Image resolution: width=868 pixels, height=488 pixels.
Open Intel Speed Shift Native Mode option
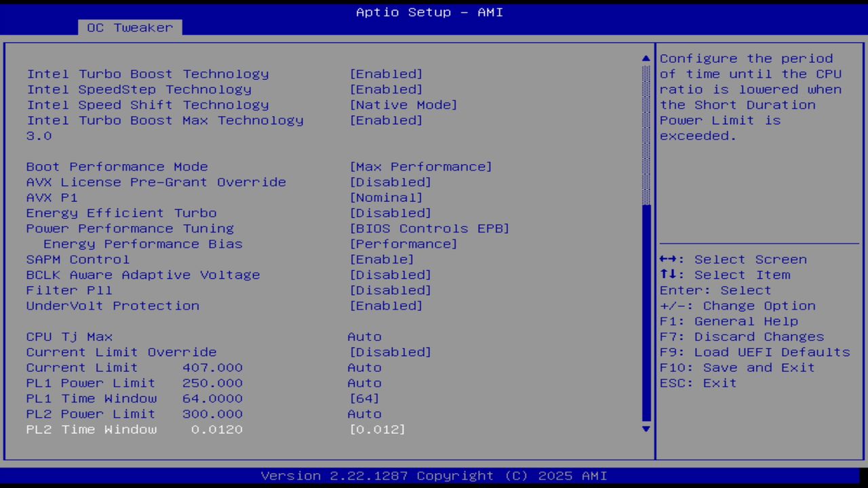coord(403,105)
